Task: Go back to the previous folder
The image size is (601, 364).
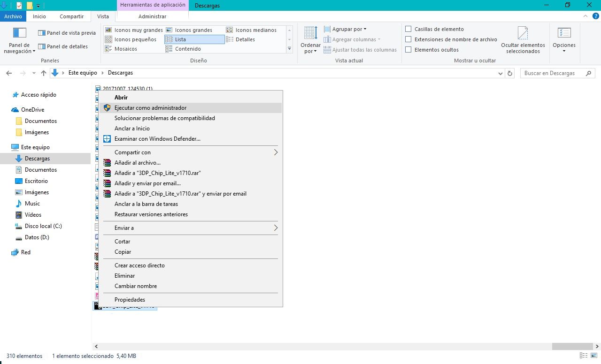Action: tap(9, 73)
